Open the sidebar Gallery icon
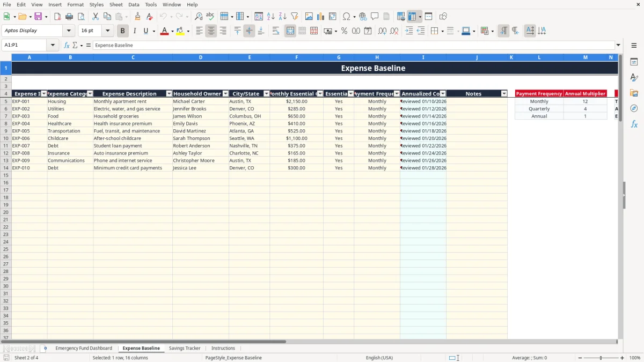Screen dimensions: 644x362 [x=634, y=93]
